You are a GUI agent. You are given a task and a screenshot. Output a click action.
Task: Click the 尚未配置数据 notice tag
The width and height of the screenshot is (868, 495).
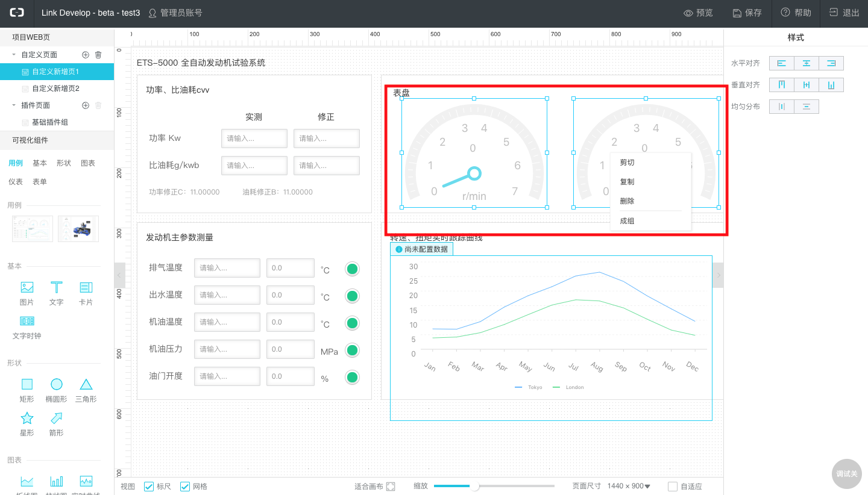(x=421, y=249)
